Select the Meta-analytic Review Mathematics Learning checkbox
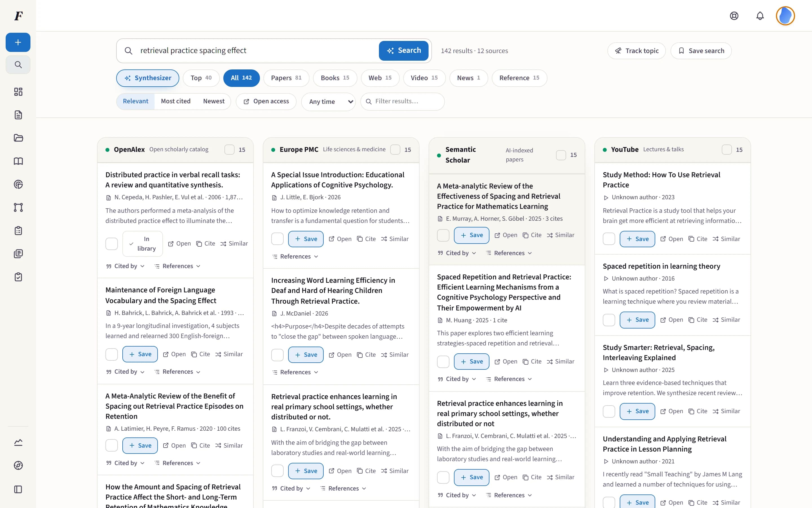Viewport: 812px width, 508px height. (x=443, y=235)
